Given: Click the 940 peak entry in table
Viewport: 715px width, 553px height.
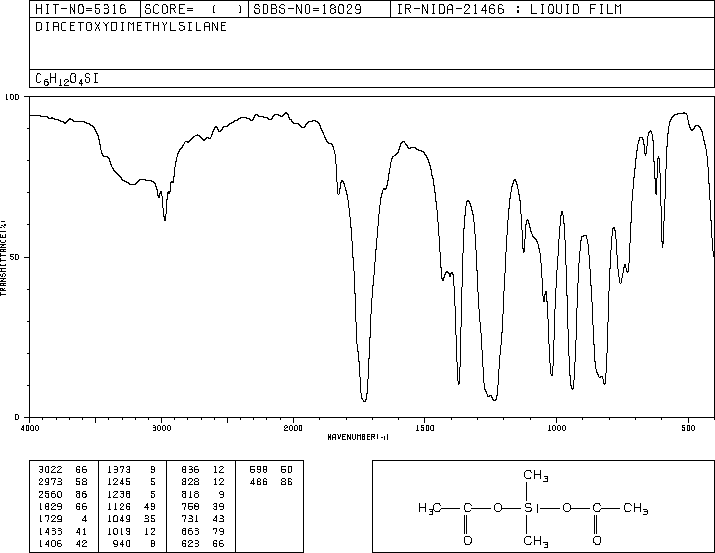Looking at the screenshot, I should [x=132, y=543].
